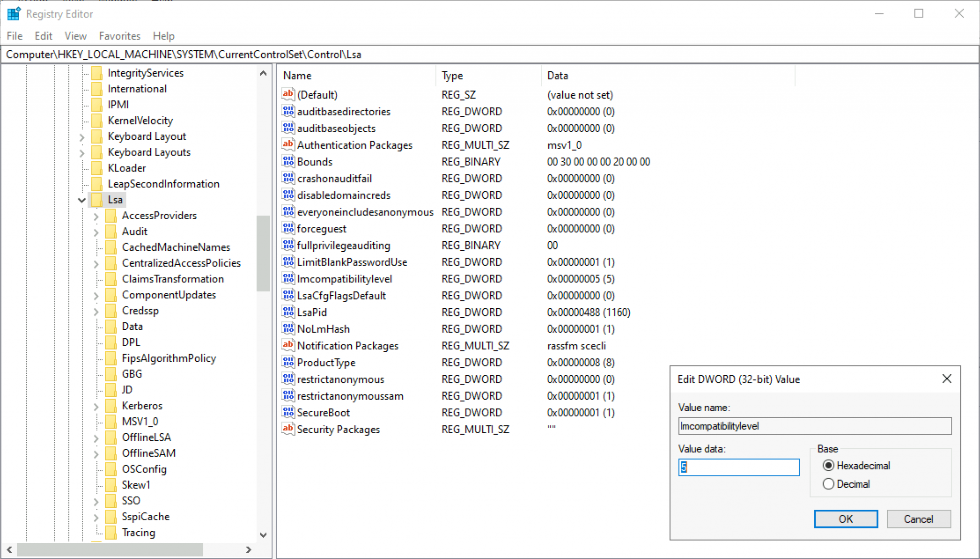Click the Registry Editor icon in the title bar
980x559 pixels.
tap(13, 13)
